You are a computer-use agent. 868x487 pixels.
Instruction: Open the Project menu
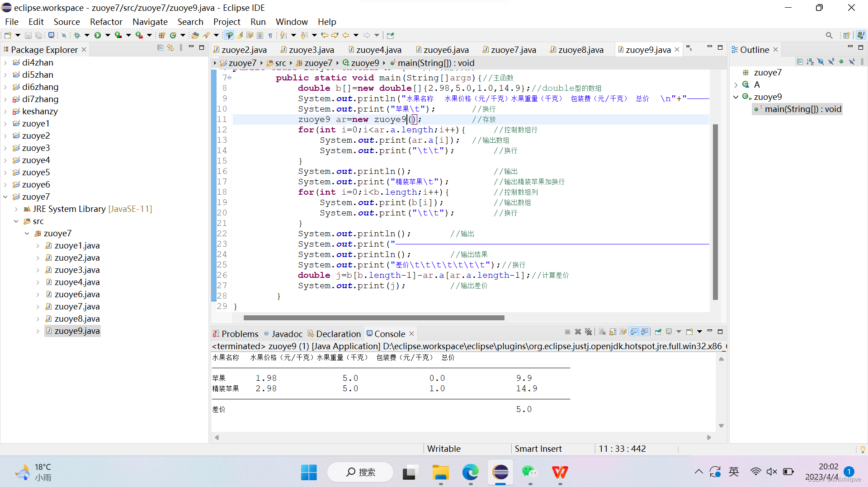226,22
